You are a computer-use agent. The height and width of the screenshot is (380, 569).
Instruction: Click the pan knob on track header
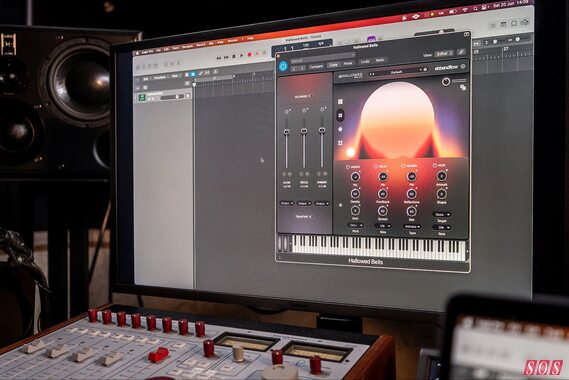[188, 96]
